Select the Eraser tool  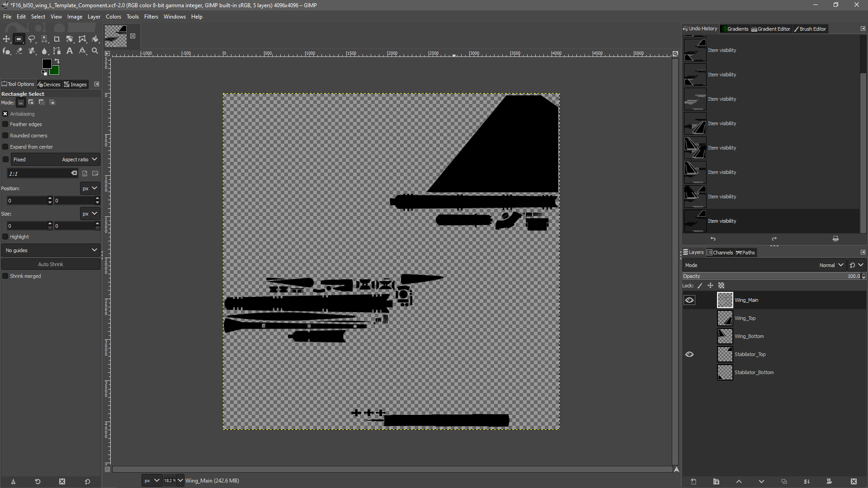pyautogui.click(x=19, y=51)
